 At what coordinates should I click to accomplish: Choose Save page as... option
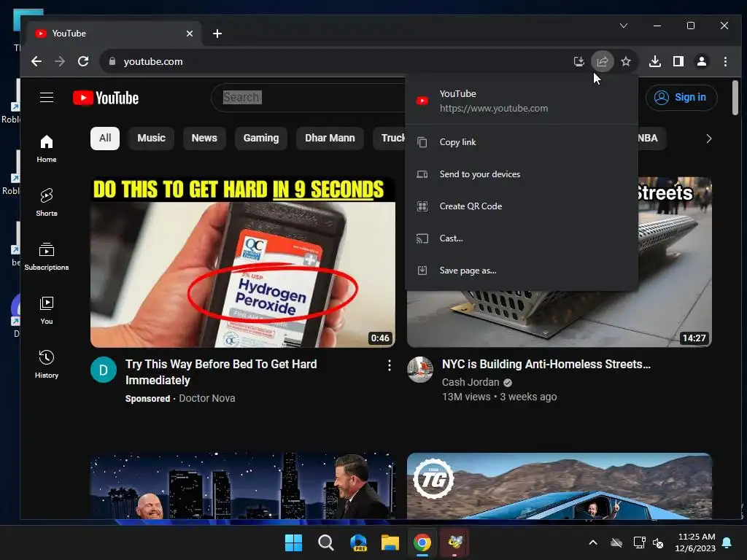coord(522,271)
